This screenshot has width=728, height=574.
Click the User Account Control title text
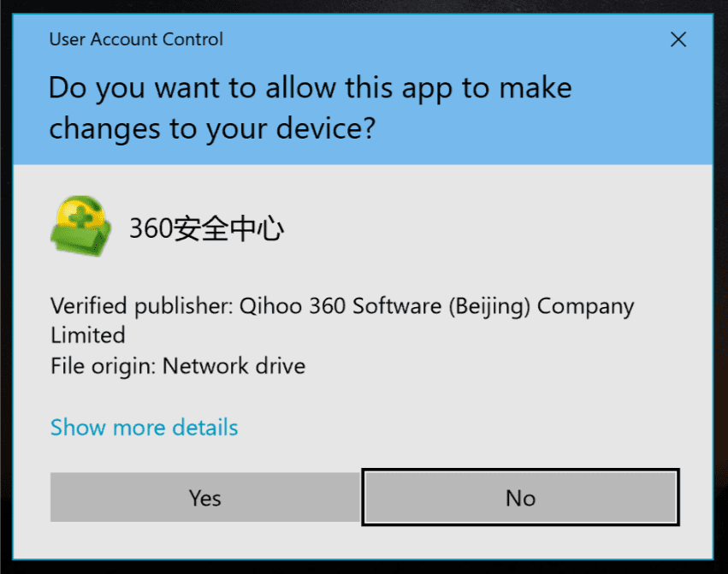point(136,39)
